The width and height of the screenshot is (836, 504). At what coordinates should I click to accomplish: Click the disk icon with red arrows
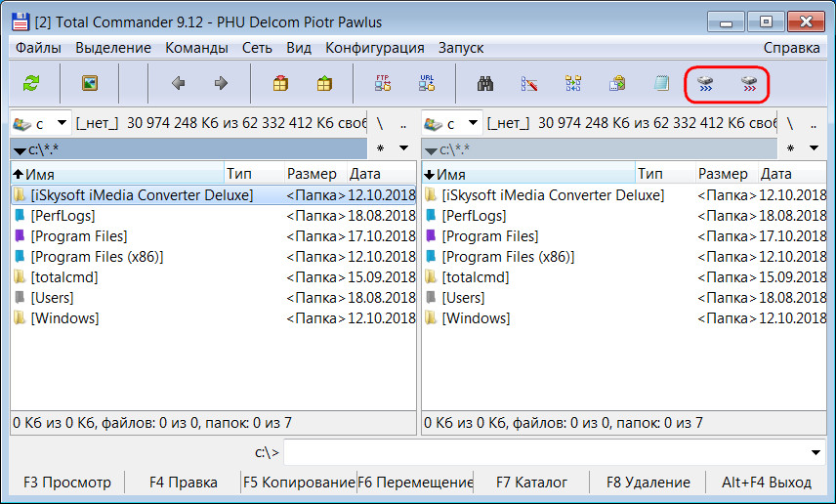click(749, 83)
